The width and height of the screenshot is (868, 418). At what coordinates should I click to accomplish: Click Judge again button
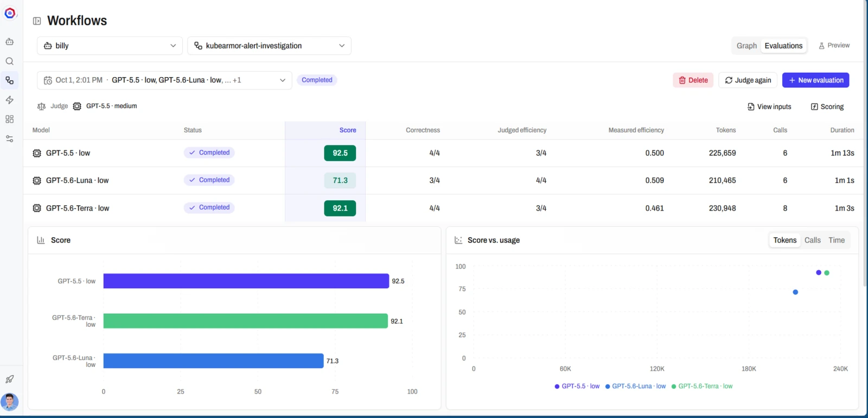pyautogui.click(x=748, y=80)
